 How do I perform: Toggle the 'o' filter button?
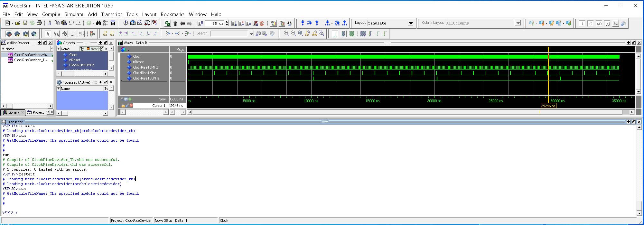[x=591, y=23]
